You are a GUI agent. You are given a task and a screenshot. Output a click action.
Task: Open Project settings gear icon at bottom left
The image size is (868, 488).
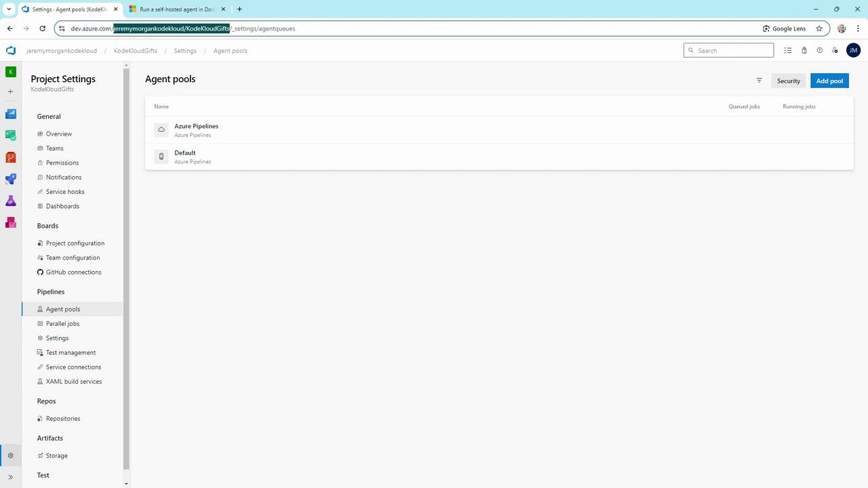[10, 455]
